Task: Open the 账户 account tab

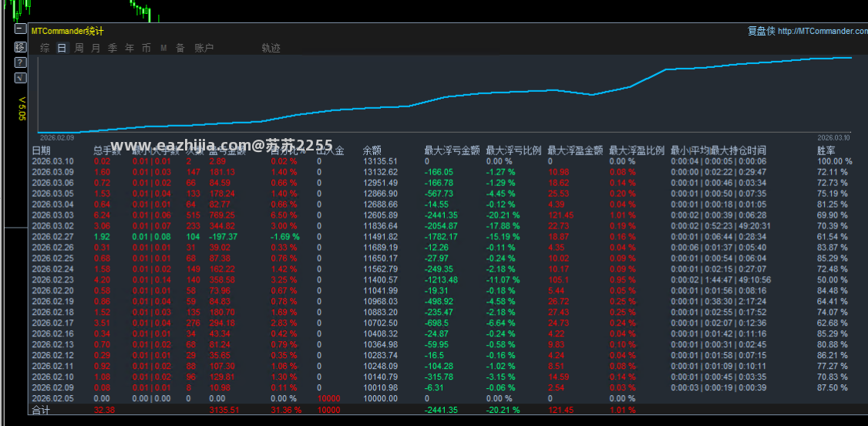Action: (x=204, y=48)
